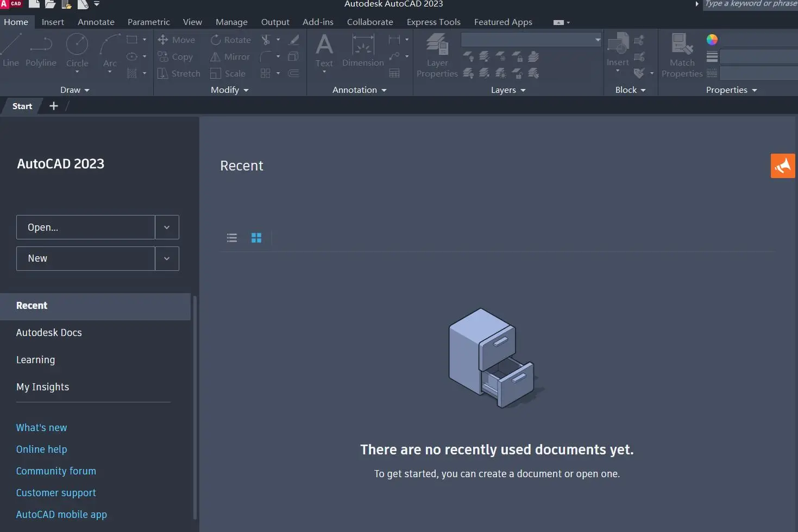Viewport: 798px width, 532px height.
Task: Expand the New button dropdown arrow
Action: point(167,259)
